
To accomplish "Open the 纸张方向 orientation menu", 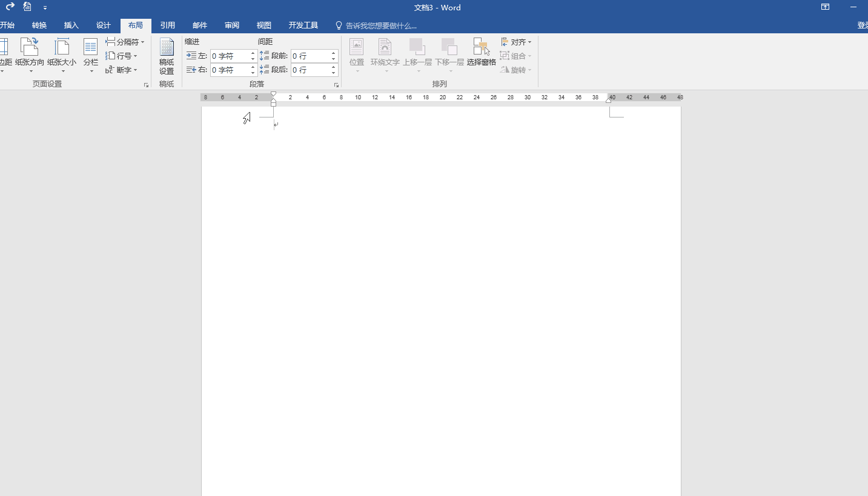I will [x=30, y=55].
